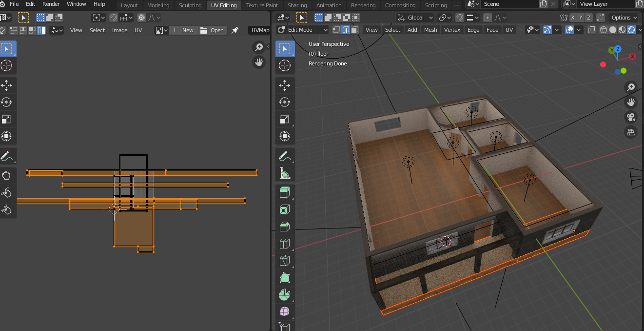The height and width of the screenshot is (331, 644).
Task: Activate the Extrude Region tool
Action: coord(285,192)
